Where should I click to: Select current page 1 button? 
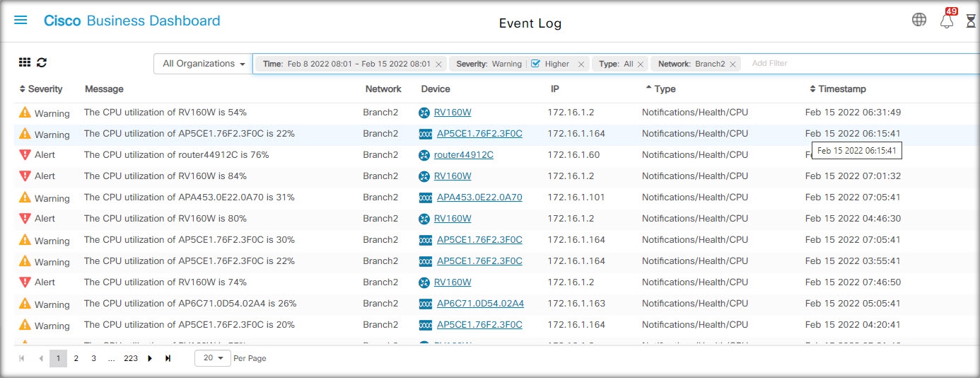coord(58,358)
